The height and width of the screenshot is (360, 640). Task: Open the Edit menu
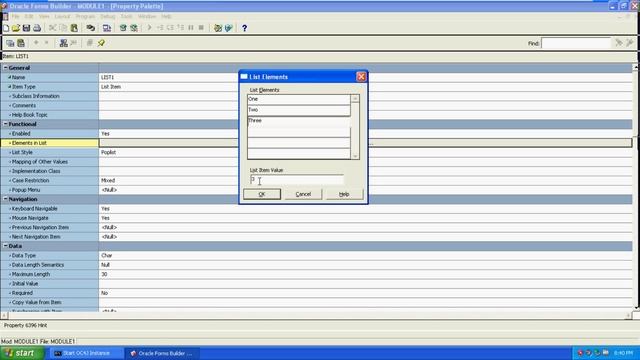point(29,17)
